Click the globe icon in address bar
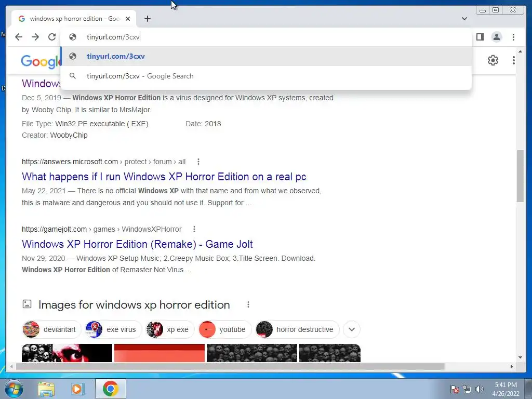The image size is (532, 399). 73,37
